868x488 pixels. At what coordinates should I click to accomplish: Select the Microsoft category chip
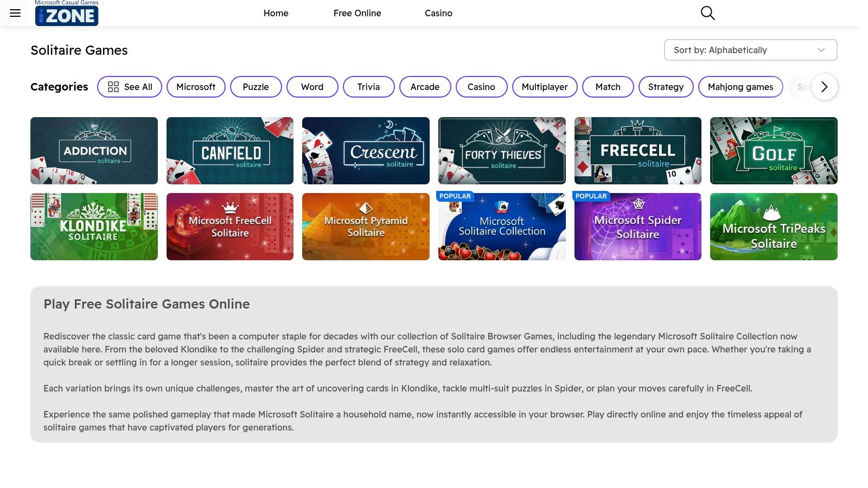196,87
